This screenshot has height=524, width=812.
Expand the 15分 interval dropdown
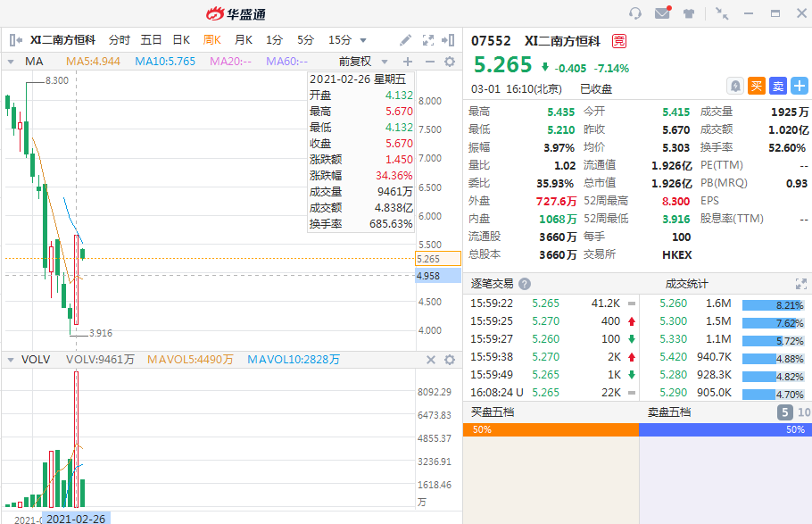(x=363, y=40)
